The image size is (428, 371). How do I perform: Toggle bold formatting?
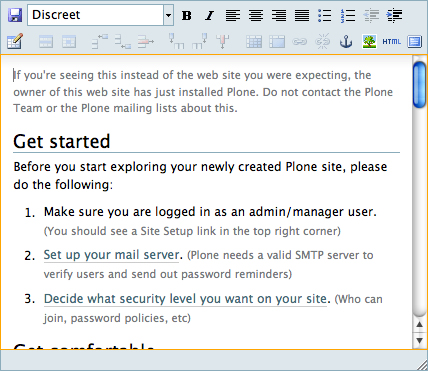[x=187, y=15]
